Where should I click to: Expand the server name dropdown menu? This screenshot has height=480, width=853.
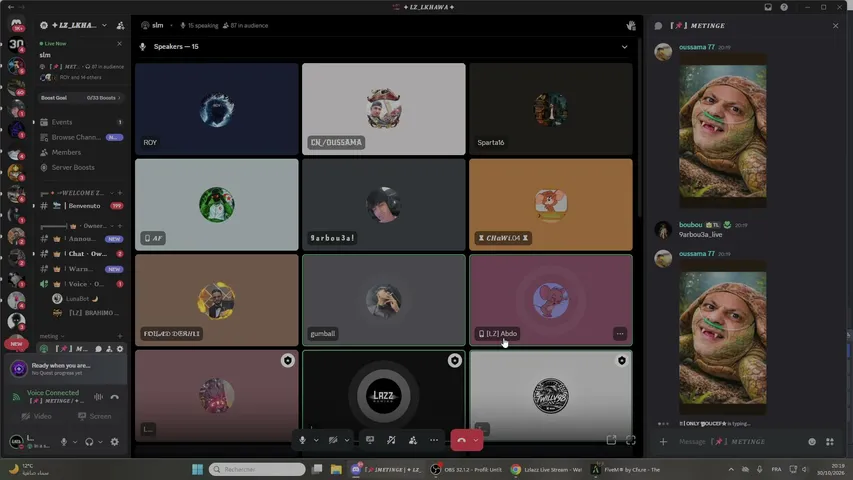click(x=104, y=26)
